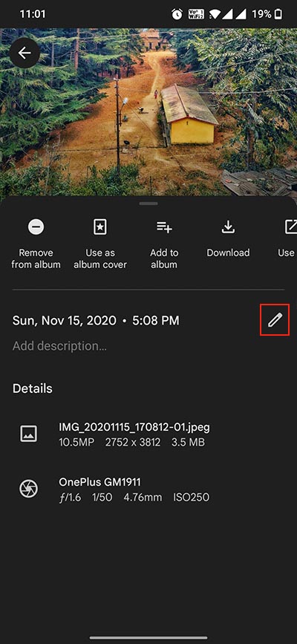297x644 pixels.
Task: Tap the alarm icon in status bar
Action: click(x=177, y=14)
